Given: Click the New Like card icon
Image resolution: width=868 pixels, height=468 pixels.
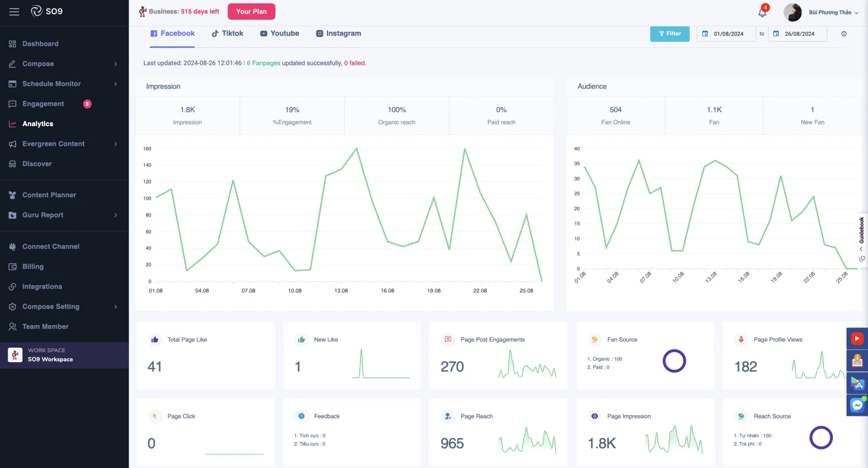Looking at the screenshot, I should (301, 340).
